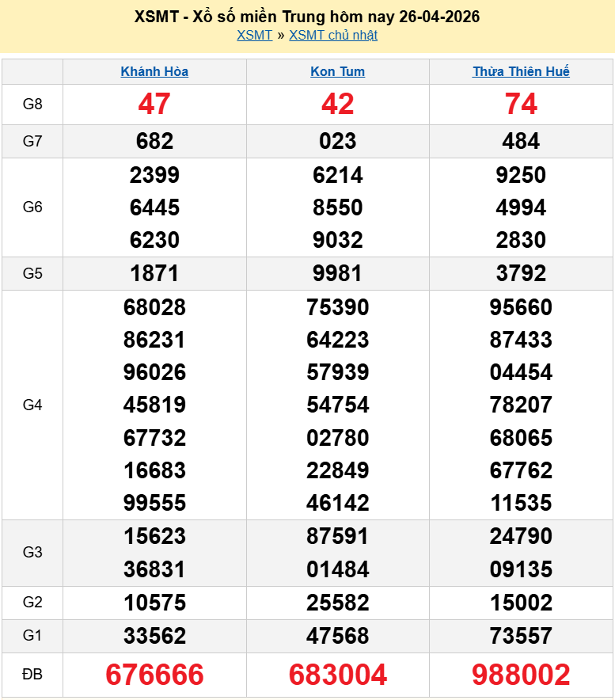This screenshot has width=615, height=700.
Task: Click the red G8 number 42
Action: tap(338, 105)
